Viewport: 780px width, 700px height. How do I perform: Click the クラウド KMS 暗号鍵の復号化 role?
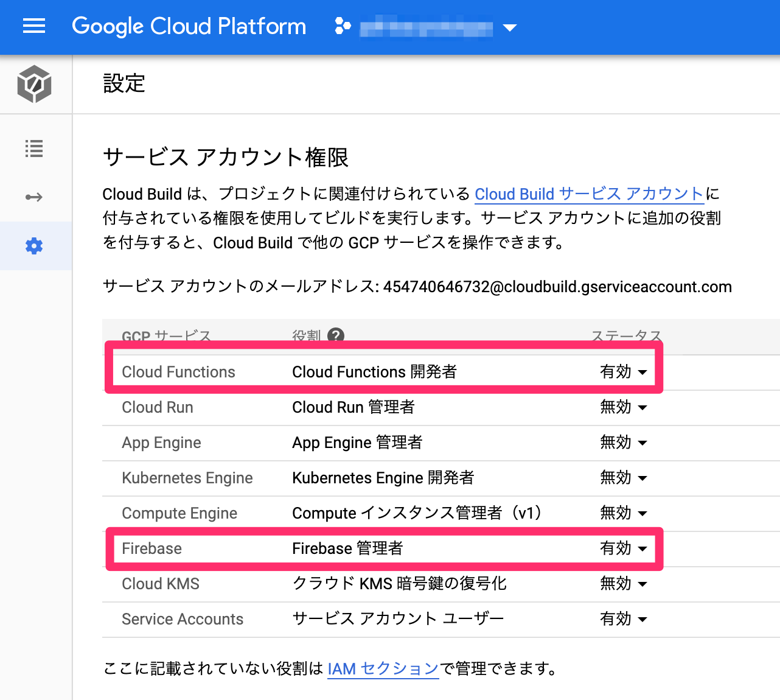pos(399,584)
